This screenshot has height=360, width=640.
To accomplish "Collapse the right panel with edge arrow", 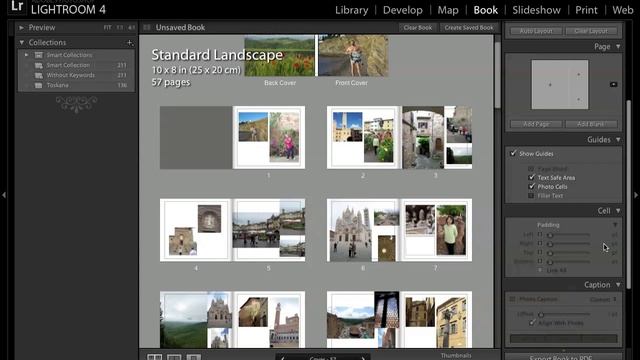I will pos(636,195).
